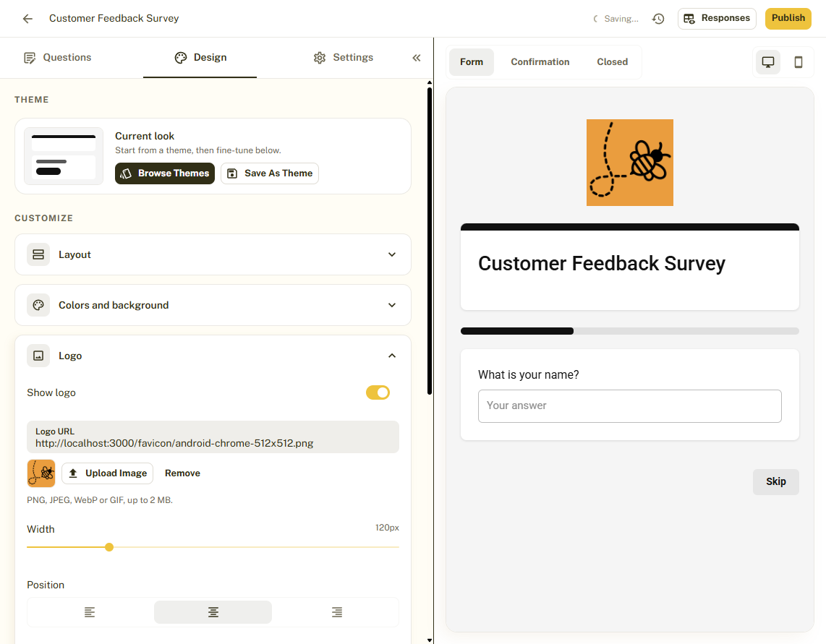826x644 pixels.
Task: Expand the Colors and background chevron
Action: [392, 305]
